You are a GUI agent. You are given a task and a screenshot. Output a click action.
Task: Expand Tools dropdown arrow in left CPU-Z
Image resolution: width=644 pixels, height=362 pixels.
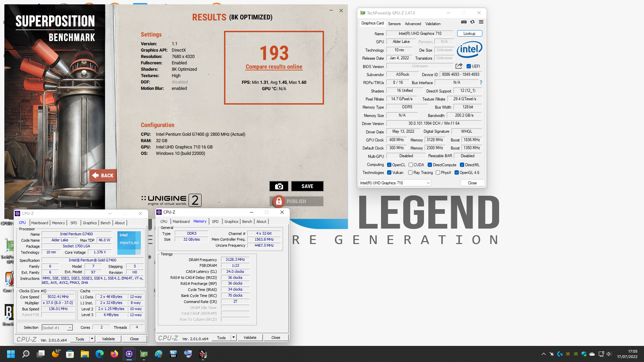click(x=92, y=339)
